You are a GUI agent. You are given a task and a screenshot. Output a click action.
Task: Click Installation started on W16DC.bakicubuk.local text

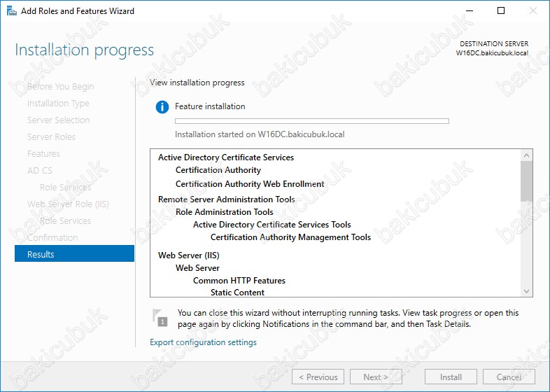pyautogui.click(x=260, y=134)
